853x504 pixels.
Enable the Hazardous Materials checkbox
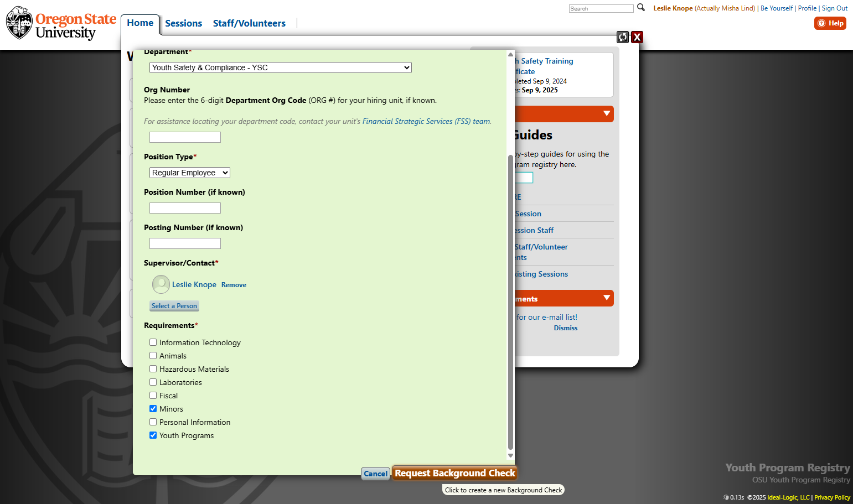pos(153,369)
